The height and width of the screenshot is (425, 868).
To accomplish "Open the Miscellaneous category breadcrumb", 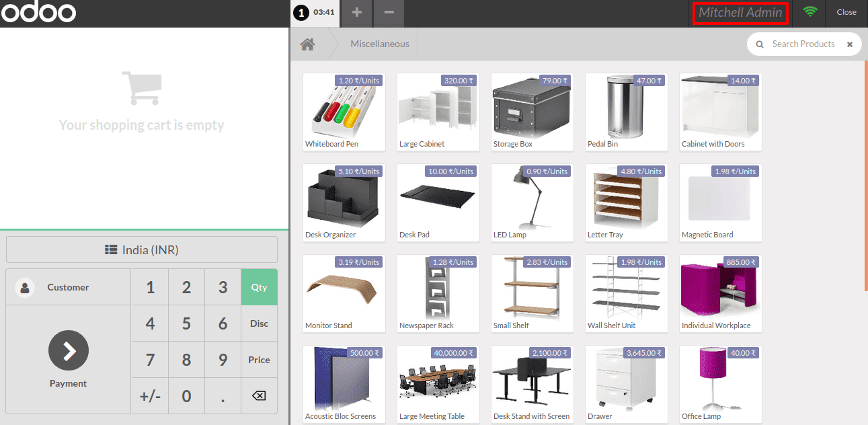I will click(x=380, y=44).
